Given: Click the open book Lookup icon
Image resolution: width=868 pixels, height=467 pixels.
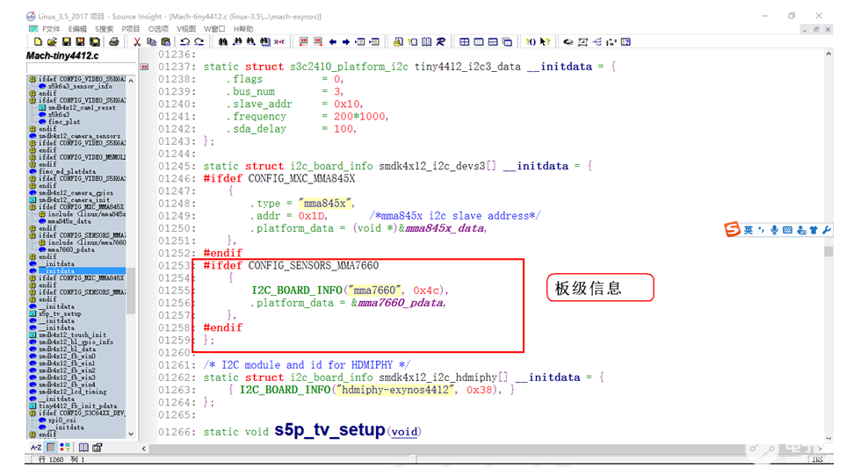Looking at the screenshot, I should [426, 41].
